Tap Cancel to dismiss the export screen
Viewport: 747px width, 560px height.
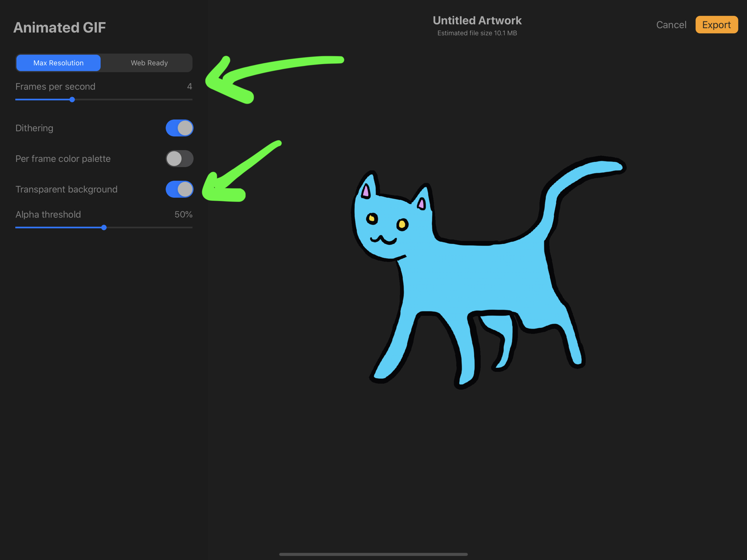(671, 25)
